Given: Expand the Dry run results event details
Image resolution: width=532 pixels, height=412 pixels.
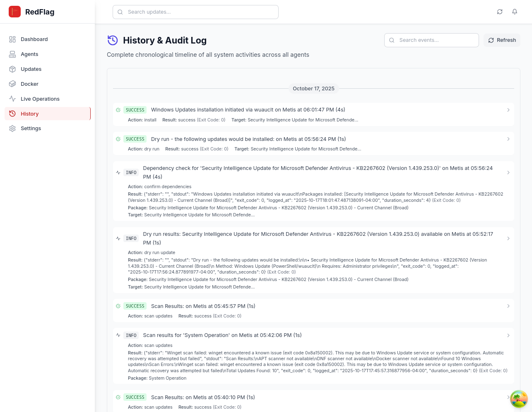Looking at the screenshot, I should click(508, 238).
